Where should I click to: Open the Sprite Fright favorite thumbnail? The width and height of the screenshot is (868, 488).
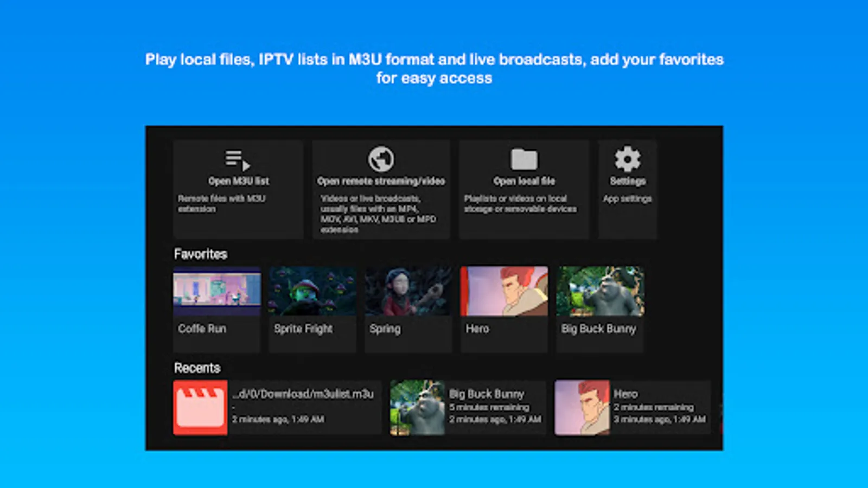point(312,291)
